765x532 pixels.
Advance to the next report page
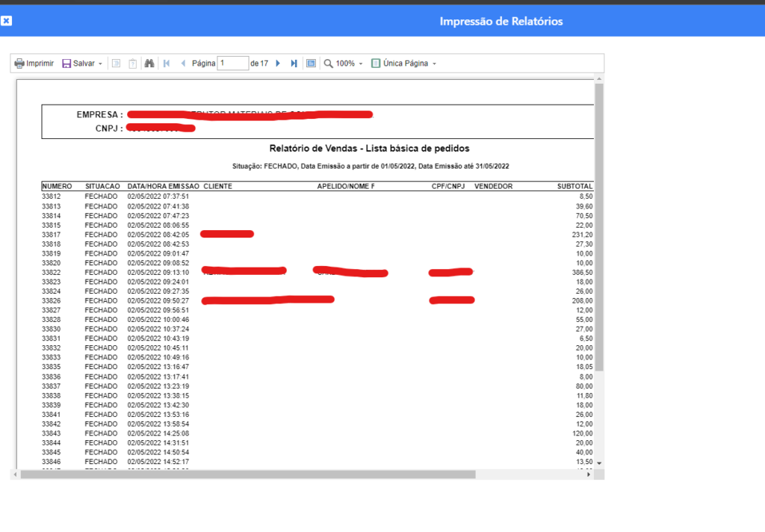[x=278, y=64]
